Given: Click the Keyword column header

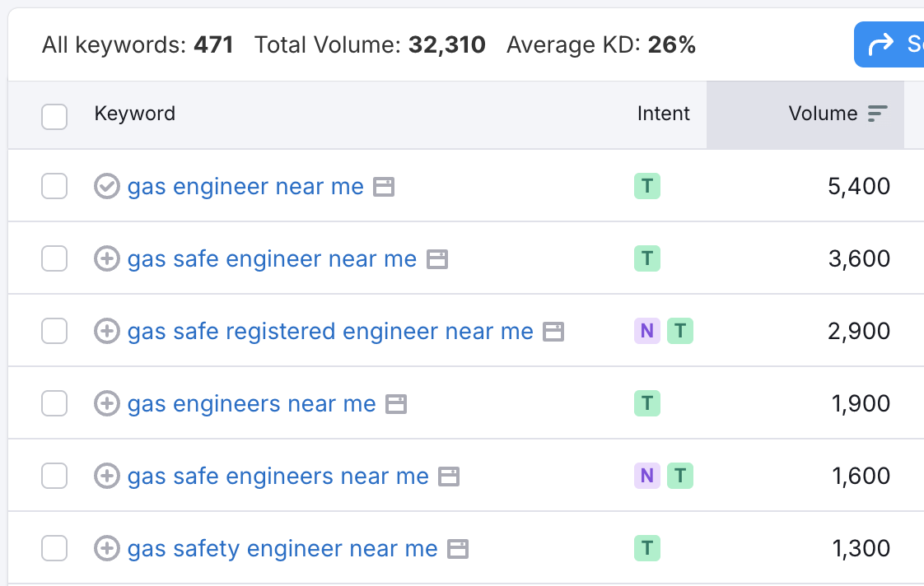Looking at the screenshot, I should [x=134, y=114].
